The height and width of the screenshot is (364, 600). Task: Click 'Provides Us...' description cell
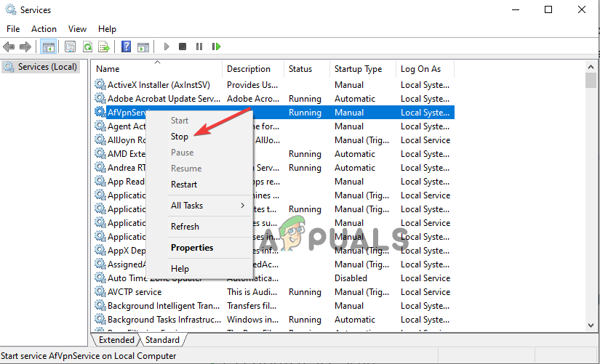[252, 85]
